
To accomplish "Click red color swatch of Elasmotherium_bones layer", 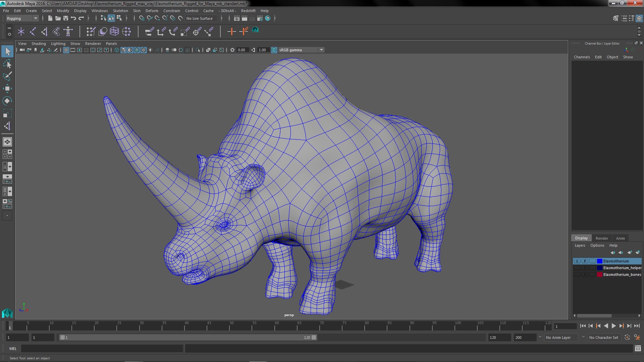I will click(x=600, y=275).
